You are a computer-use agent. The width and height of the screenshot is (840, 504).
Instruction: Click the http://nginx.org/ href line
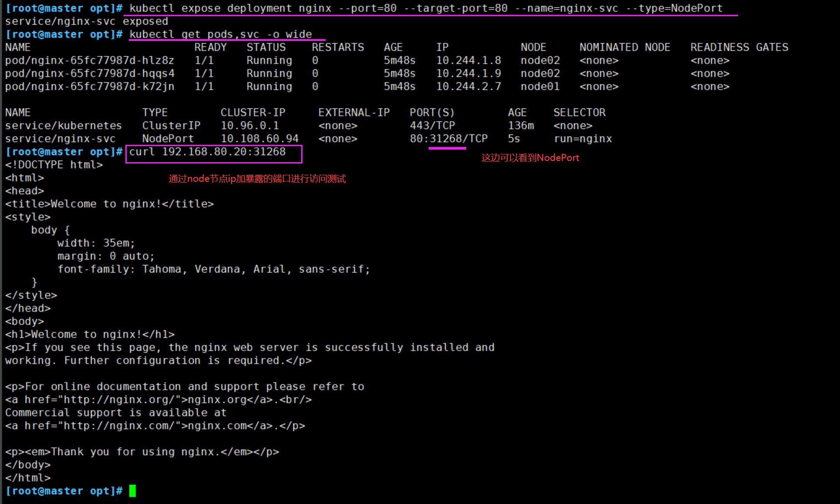point(158,400)
